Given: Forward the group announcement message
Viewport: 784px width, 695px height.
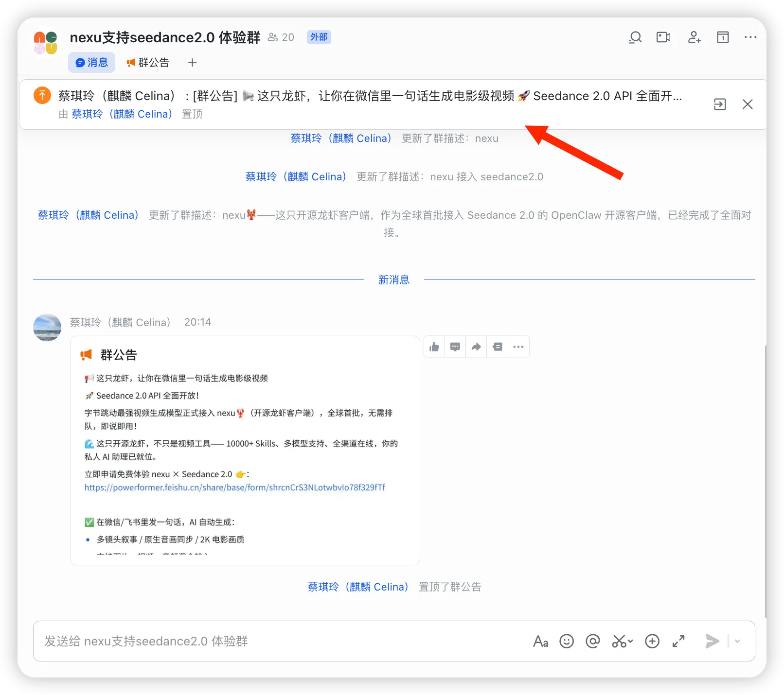Looking at the screenshot, I should click(x=476, y=347).
